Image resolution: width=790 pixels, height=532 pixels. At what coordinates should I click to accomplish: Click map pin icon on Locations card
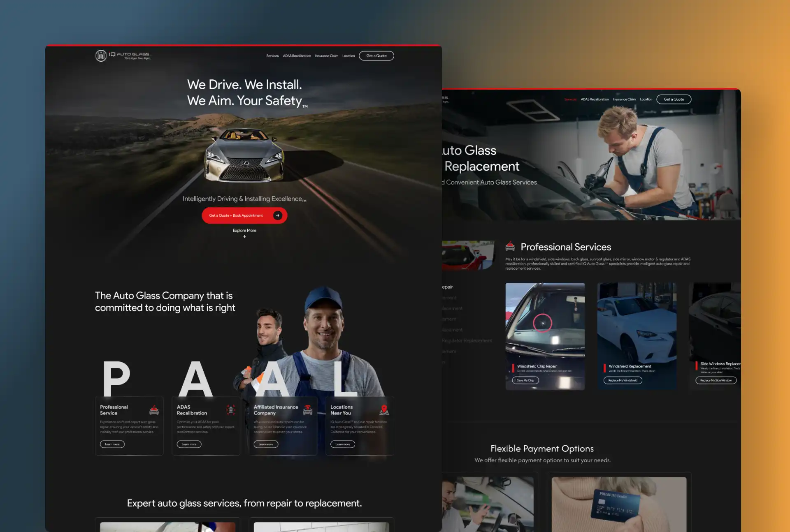tap(384, 410)
